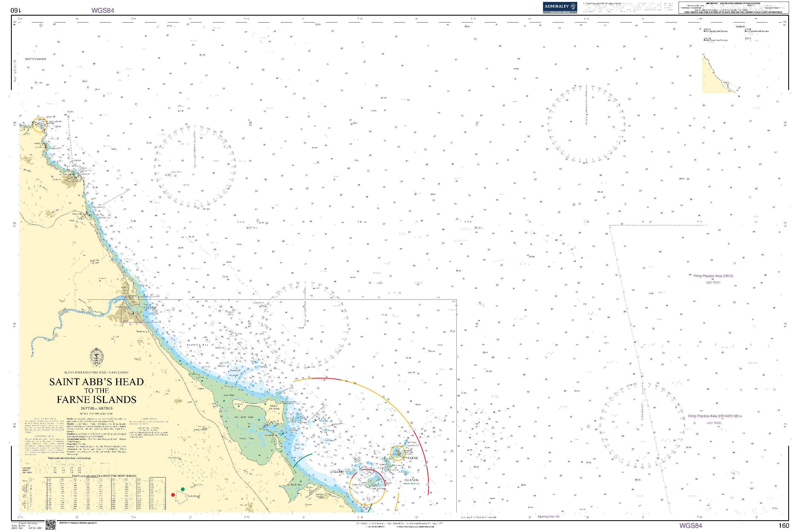Screen dimensions: 800x532
Task: Click the ADMIRALTY logo at the top
Action: (559, 7)
